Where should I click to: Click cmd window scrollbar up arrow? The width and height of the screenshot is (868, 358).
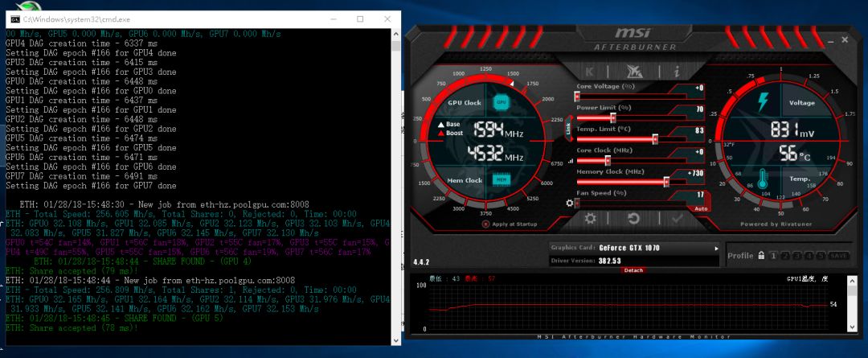[395, 34]
